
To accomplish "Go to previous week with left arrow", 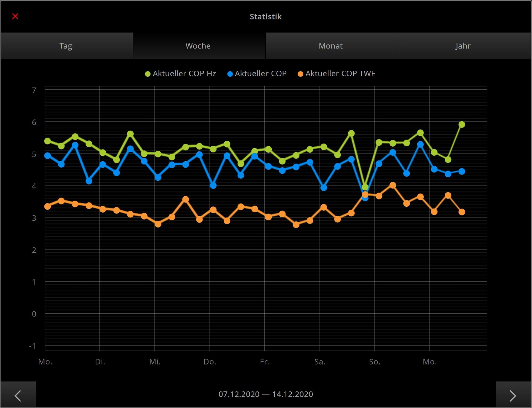I will pyautogui.click(x=18, y=395).
